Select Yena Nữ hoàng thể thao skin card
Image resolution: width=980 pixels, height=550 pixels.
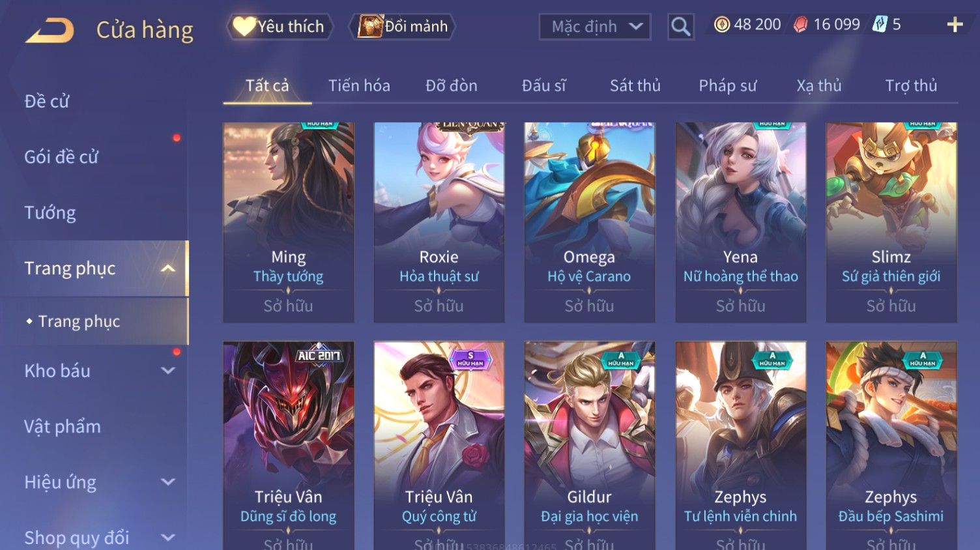(x=740, y=222)
